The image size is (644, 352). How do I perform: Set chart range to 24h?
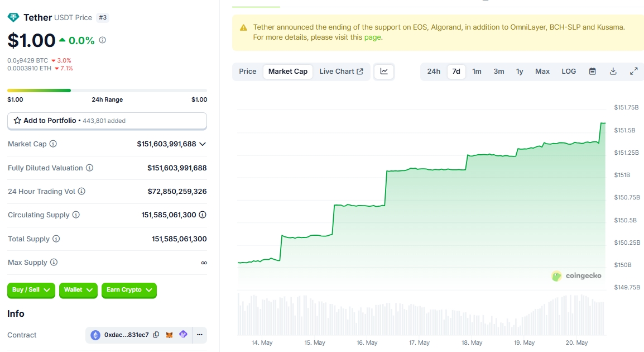click(x=434, y=71)
